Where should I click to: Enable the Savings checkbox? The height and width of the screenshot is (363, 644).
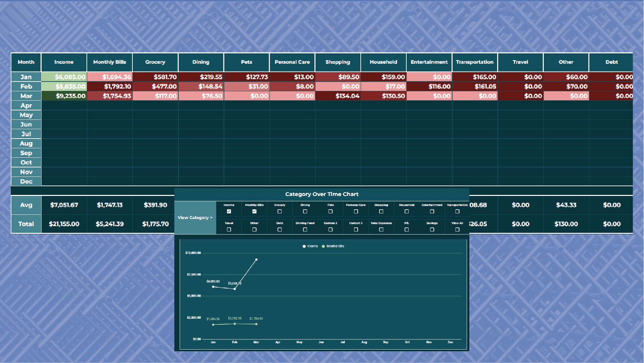pyautogui.click(x=432, y=229)
